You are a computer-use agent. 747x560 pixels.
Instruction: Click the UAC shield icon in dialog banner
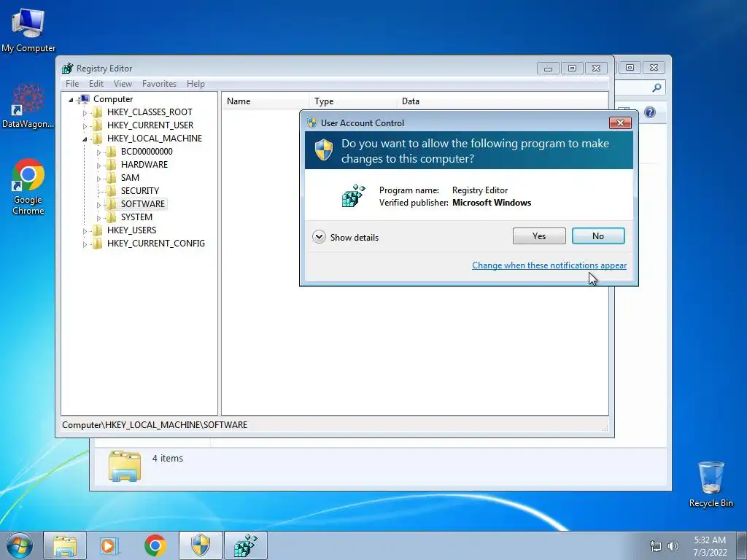tap(324, 150)
